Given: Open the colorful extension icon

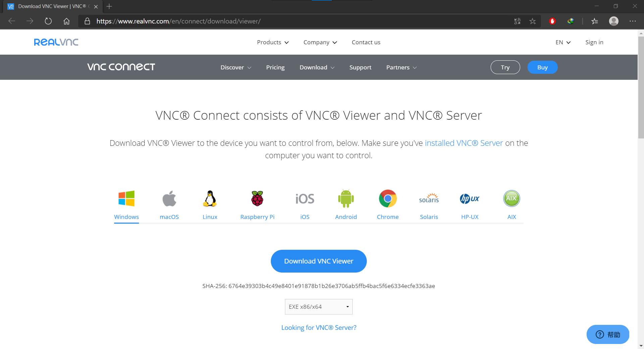Looking at the screenshot, I should point(571,21).
